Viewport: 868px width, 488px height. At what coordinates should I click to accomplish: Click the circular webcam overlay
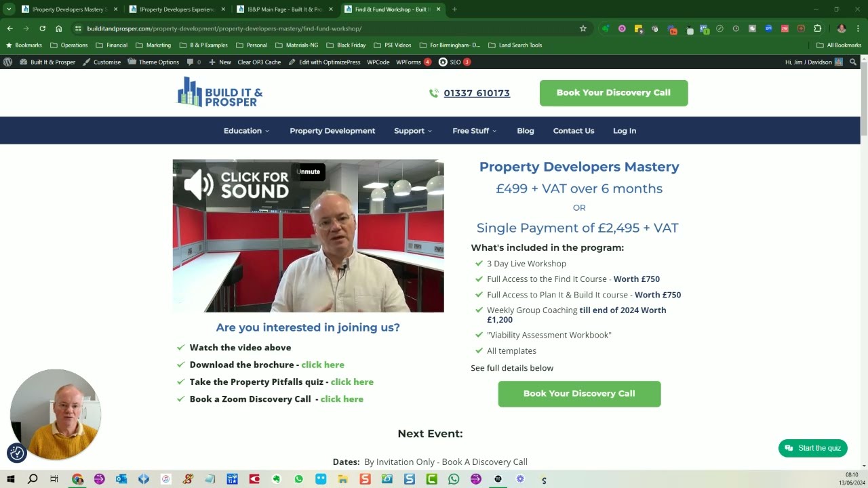pos(56,414)
